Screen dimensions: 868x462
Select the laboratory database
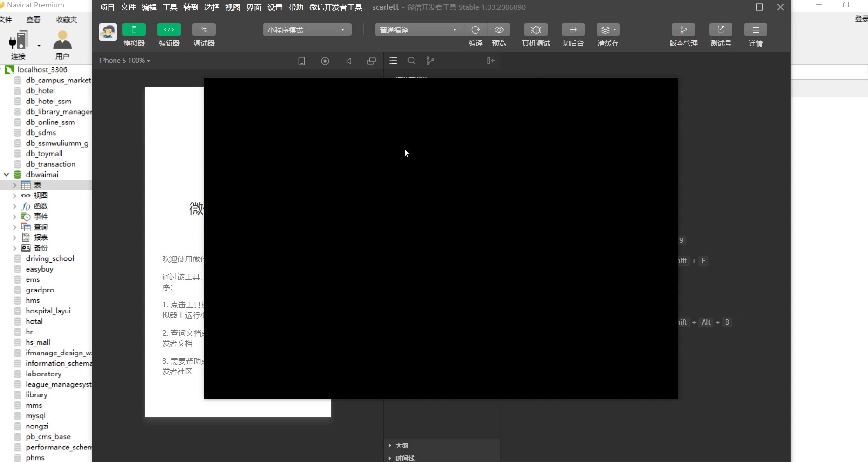tap(43, 374)
